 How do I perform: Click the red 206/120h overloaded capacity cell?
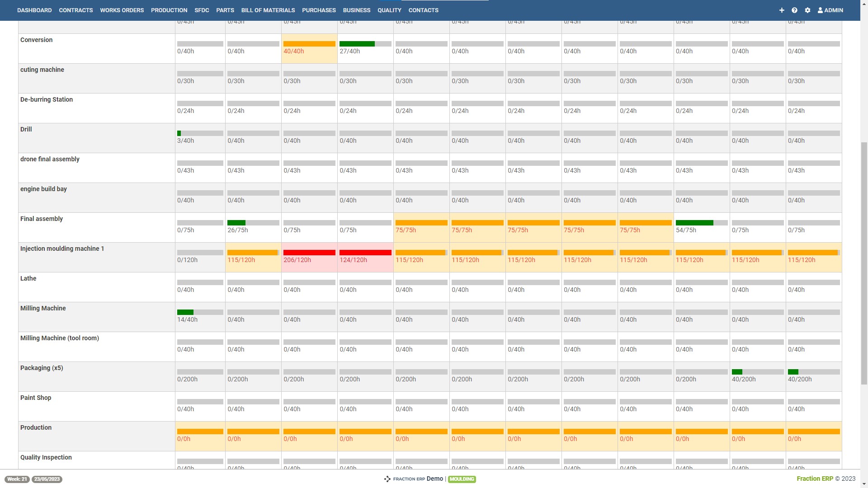click(x=309, y=257)
